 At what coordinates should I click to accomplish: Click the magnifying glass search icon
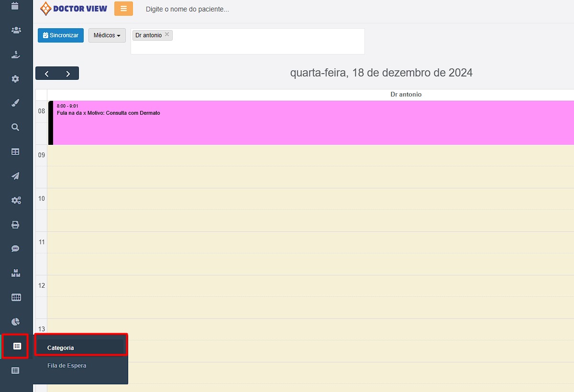[x=16, y=127]
